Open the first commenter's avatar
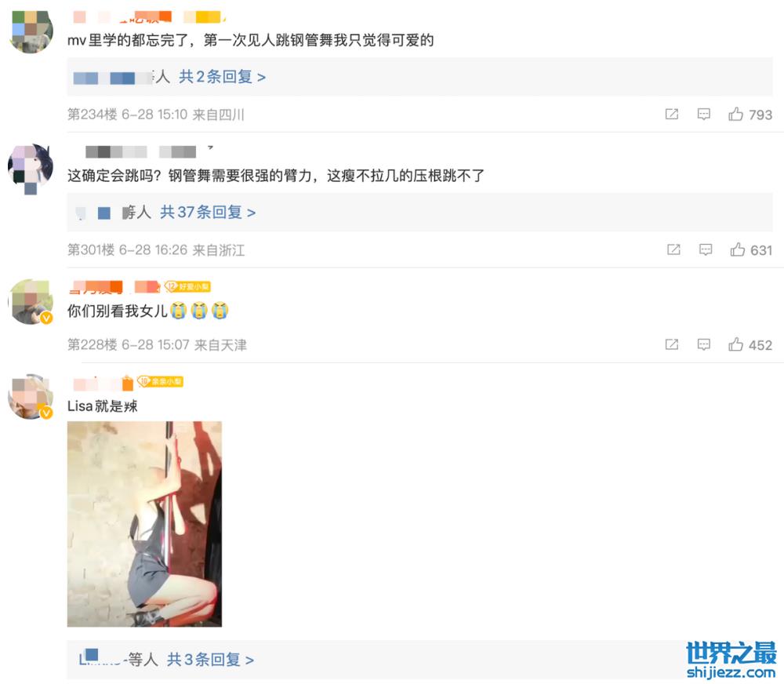 point(31,31)
